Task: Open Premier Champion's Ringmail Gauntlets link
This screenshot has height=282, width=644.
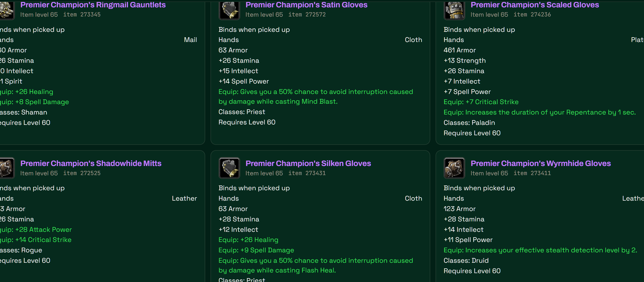Action: pos(93,5)
